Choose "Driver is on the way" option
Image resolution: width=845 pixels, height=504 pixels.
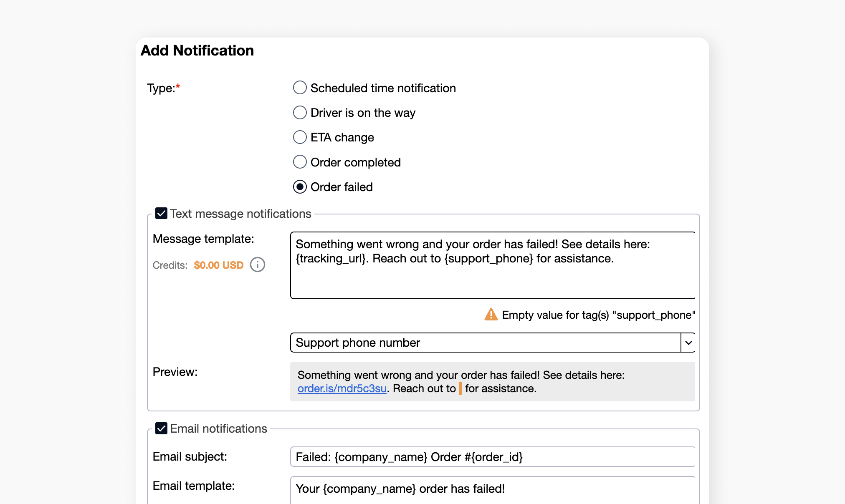click(x=300, y=112)
